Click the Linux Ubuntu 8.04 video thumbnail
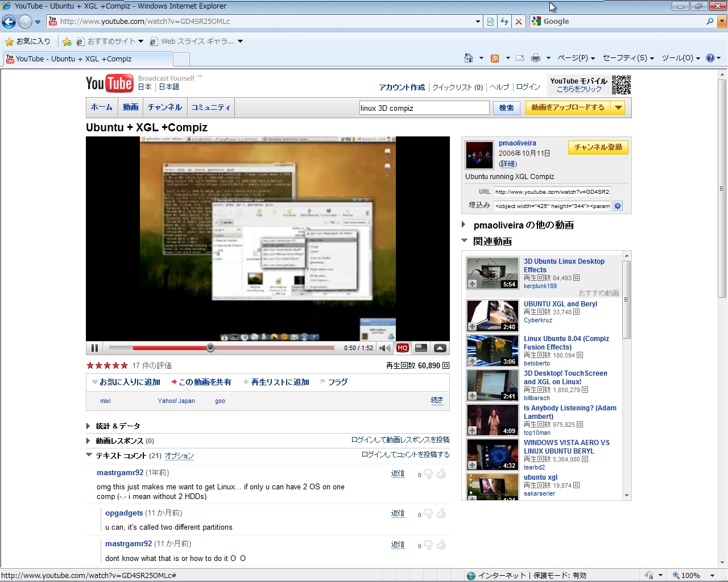 492,350
